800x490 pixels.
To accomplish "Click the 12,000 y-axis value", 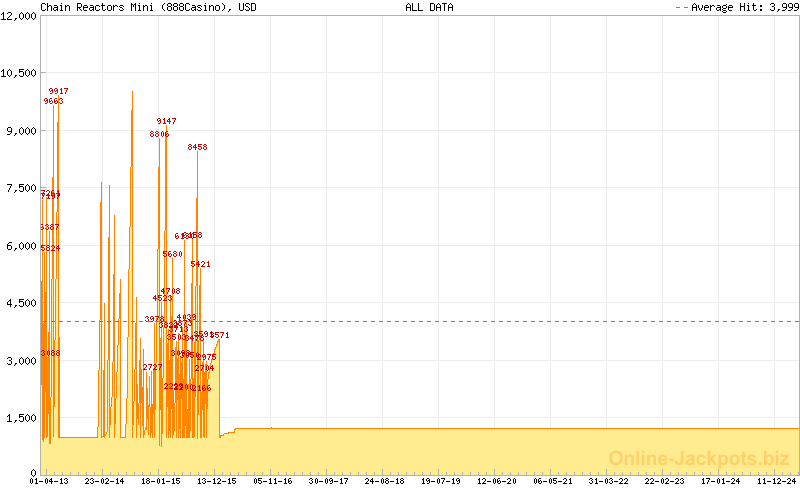I will pyautogui.click(x=19, y=16).
